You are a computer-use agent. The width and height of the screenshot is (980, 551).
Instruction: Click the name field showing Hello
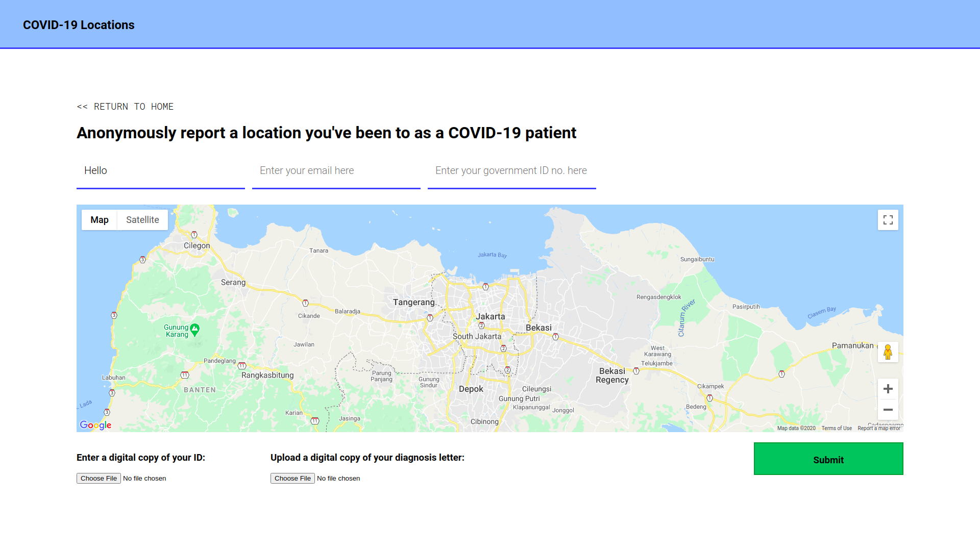click(x=160, y=170)
